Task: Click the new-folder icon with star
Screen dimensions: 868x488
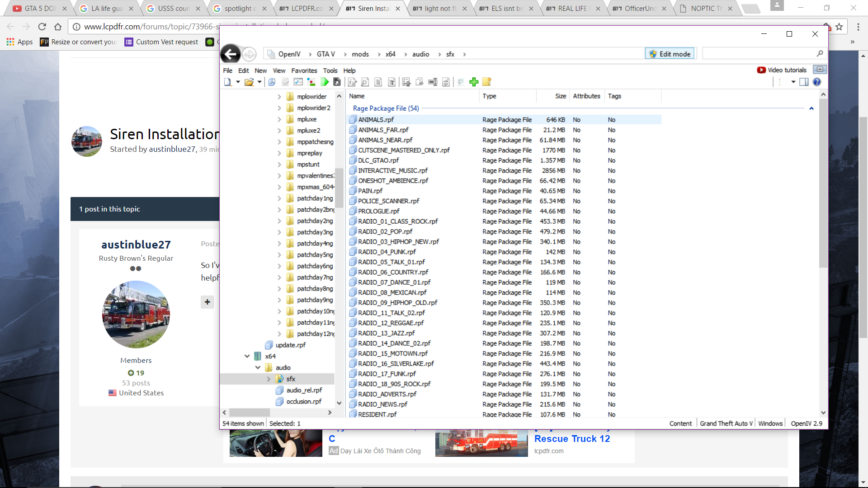Action: (x=487, y=82)
